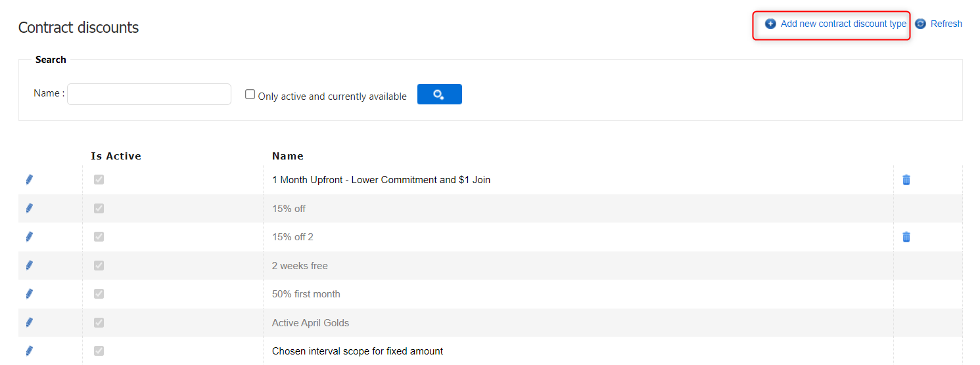Edit 'Chosen interval scope for fixed amount'
The height and width of the screenshot is (365, 980).
point(29,351)
